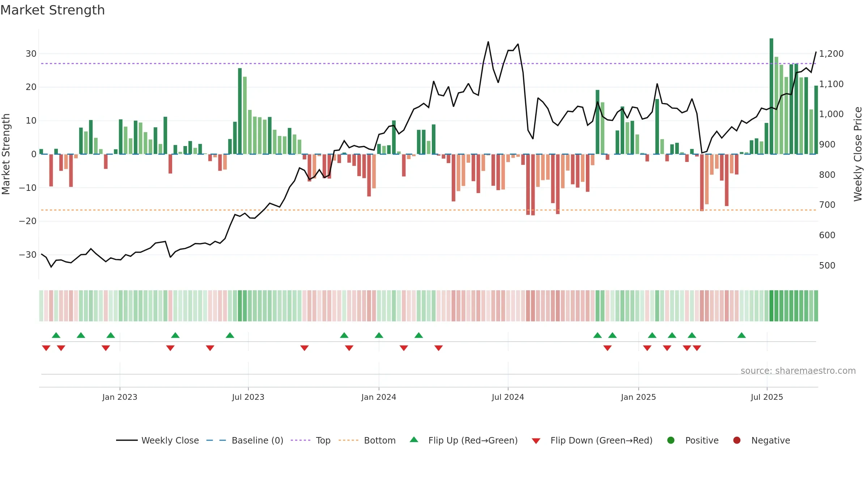Image resolution: width=868 pixels, height=488 pixels.
Task: Click the first red flip-down marker at far left
Action: pyautogui.click(x=46, y=348)
